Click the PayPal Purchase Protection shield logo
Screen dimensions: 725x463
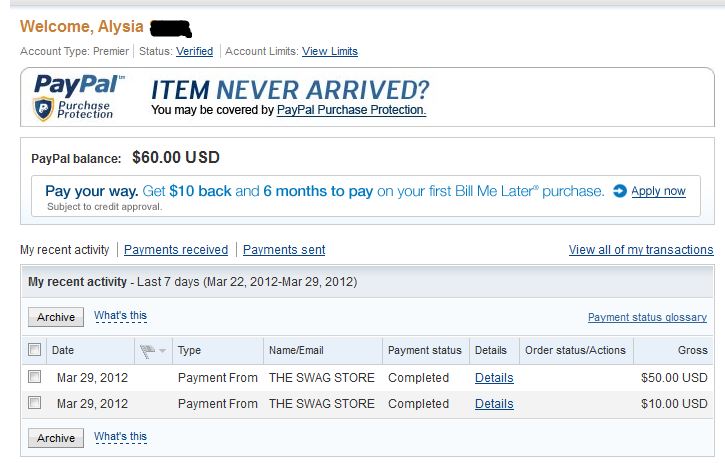[43, 108]
